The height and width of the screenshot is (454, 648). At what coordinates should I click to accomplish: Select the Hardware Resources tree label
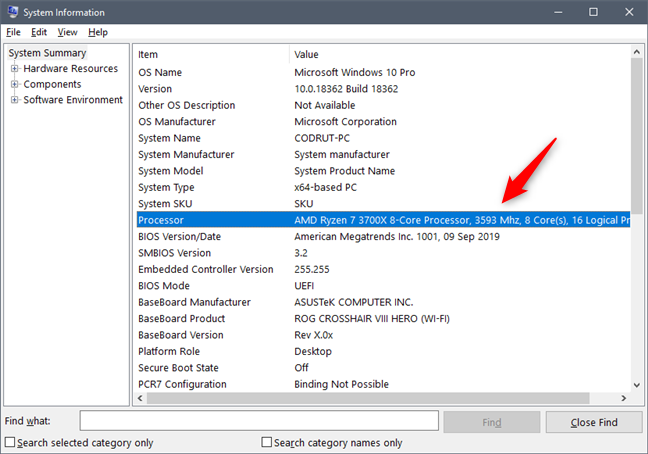[71, 69]
